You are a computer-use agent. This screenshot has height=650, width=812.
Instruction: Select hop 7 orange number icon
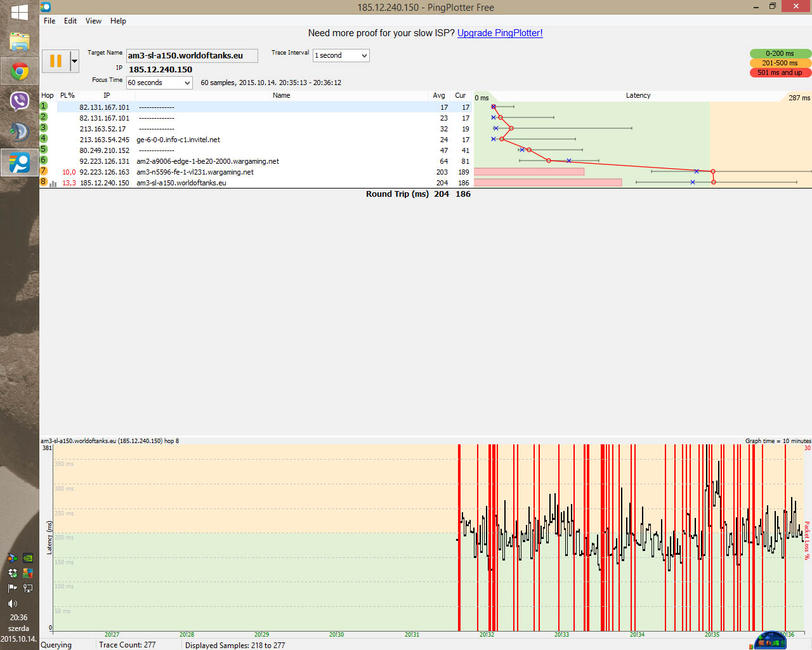pos(44,171)
